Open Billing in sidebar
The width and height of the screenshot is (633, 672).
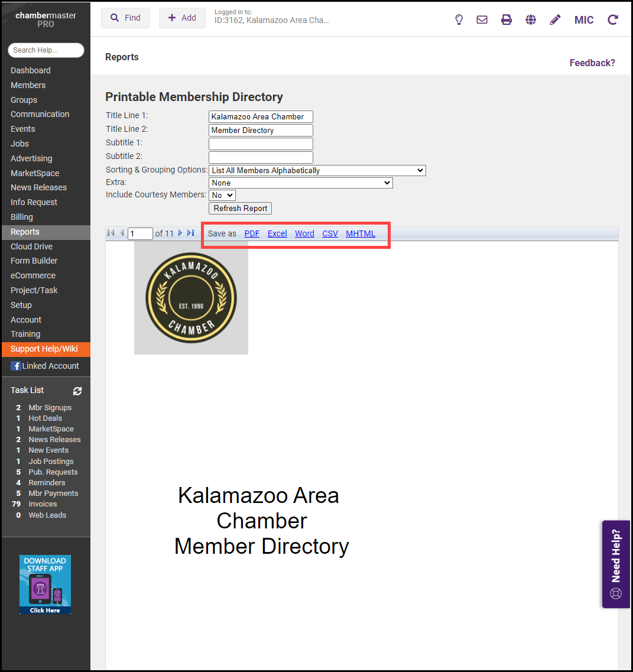[x=22, y=217]
